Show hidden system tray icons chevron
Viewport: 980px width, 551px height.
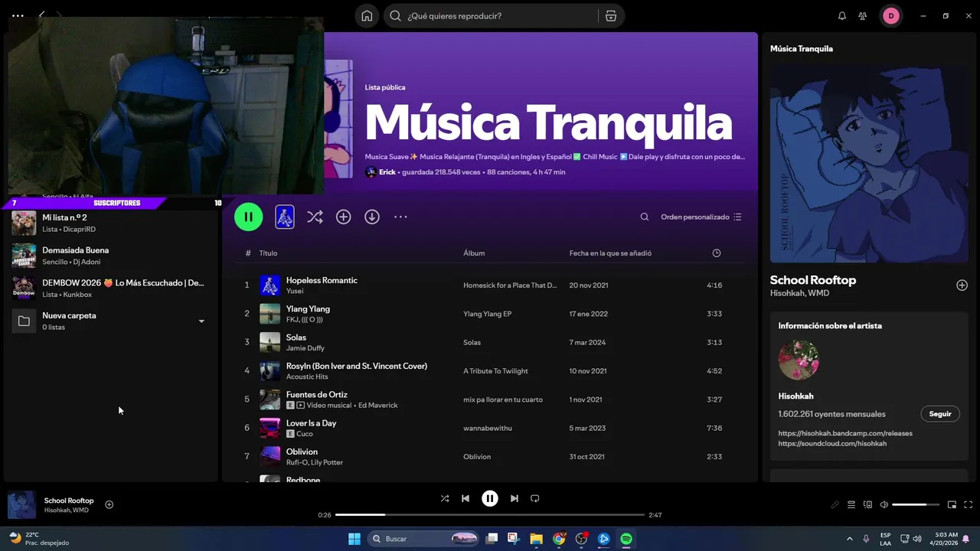pyautogui.click(x=850, y=539)
